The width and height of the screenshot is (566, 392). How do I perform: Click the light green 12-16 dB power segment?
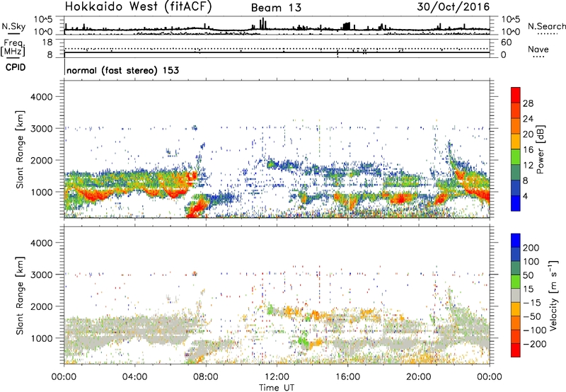tap(516, 157)
